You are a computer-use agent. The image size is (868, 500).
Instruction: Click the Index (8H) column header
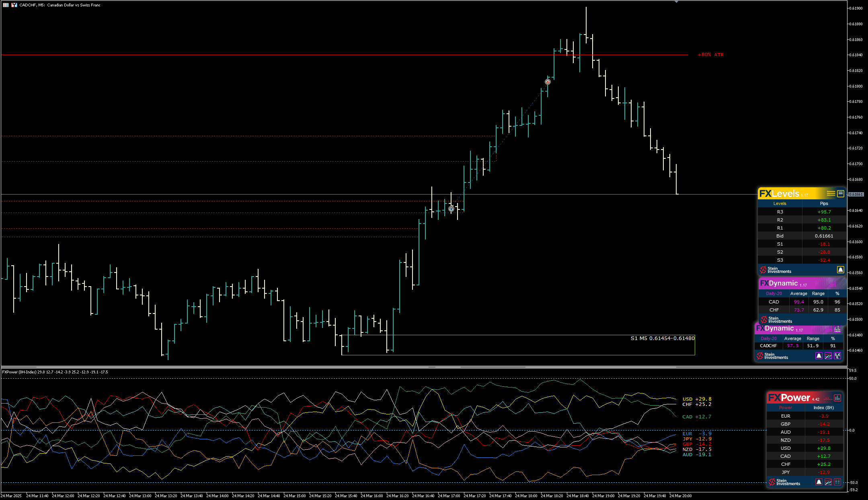click(x=823, y=408)
